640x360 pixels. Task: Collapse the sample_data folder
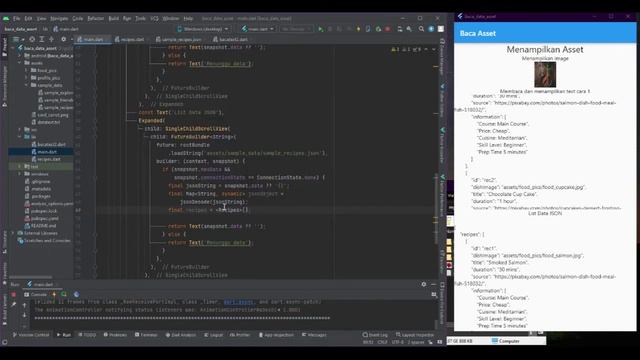point(27,85)
